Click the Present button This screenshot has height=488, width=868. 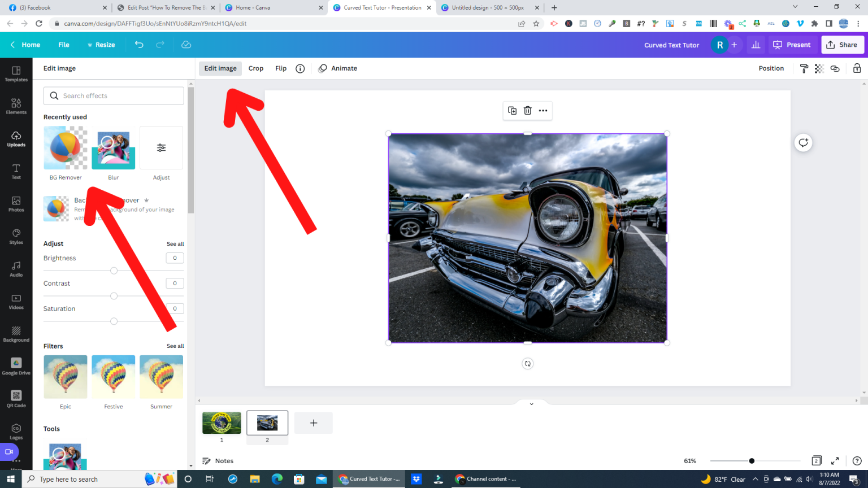point(793,45)
